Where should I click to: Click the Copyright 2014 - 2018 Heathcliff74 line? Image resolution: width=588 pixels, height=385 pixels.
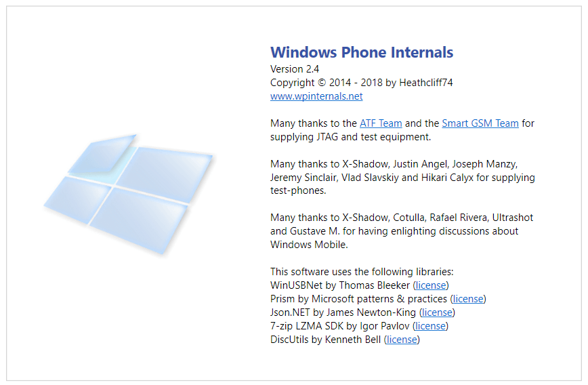(x=361, y=83)
